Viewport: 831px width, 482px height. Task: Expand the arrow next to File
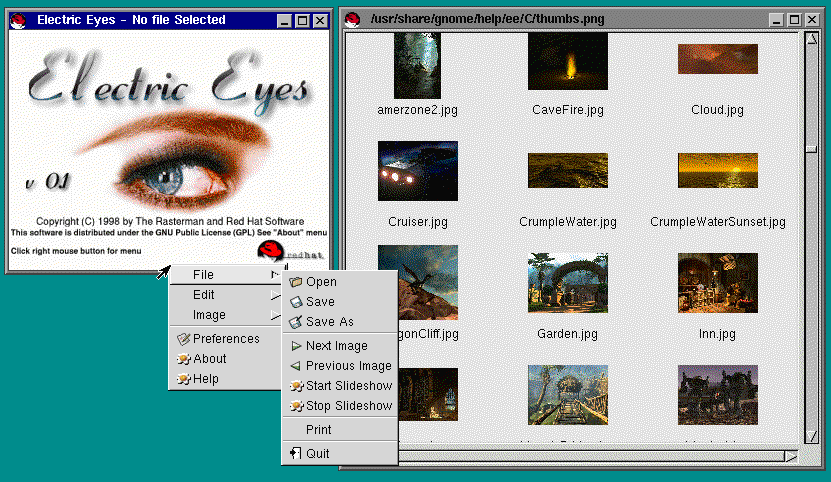(275, 275)
